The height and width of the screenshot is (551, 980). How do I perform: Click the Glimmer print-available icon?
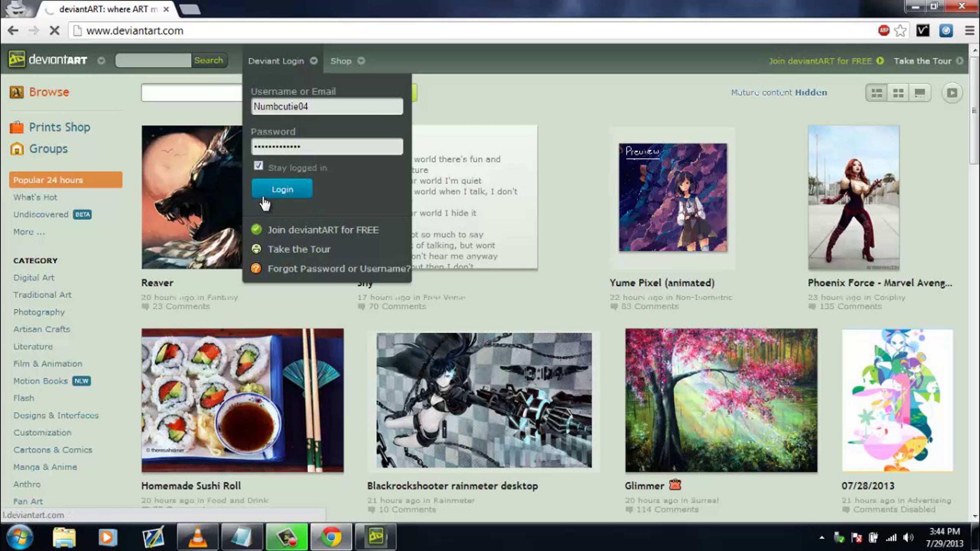(675, 485)
